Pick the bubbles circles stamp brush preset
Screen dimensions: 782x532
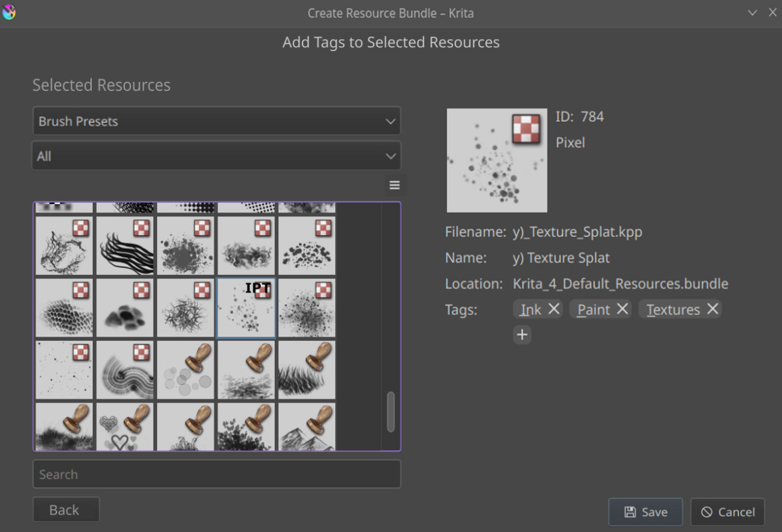pos(186,370)
